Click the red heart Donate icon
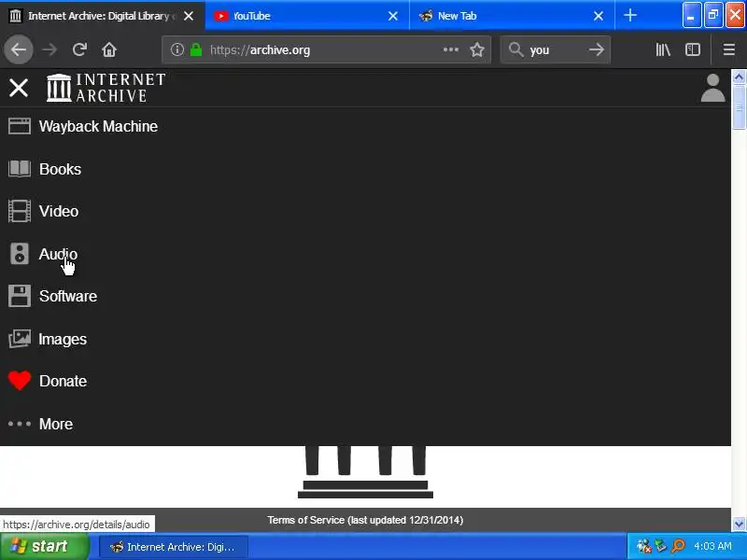This screenshot has width=747, height=560. (20, 381)
